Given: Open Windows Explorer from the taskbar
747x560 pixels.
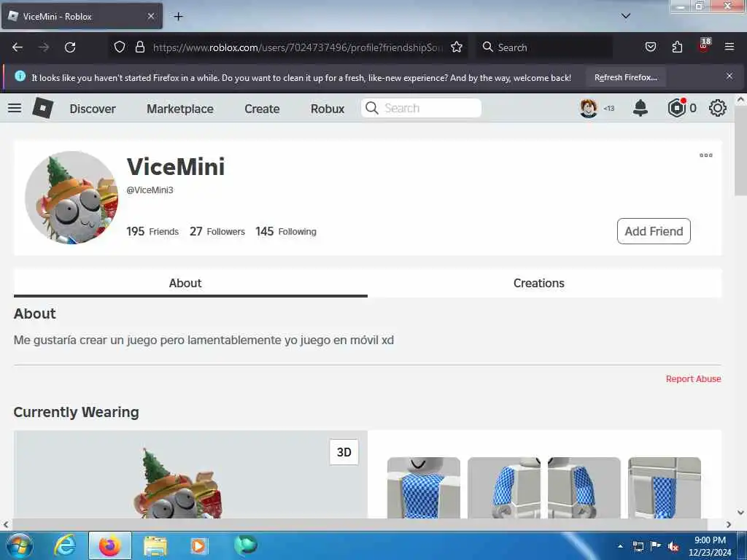Looking at the screenshot, I should (155, 545).
